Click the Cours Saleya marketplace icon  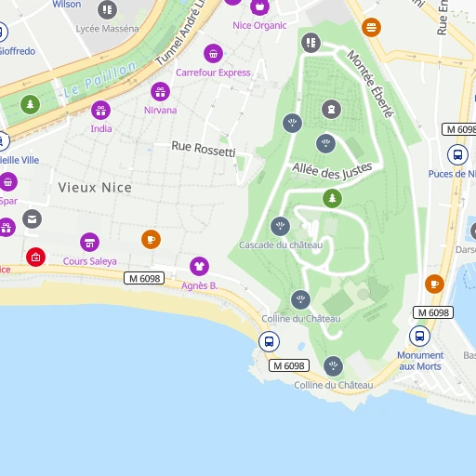point(90,243)
